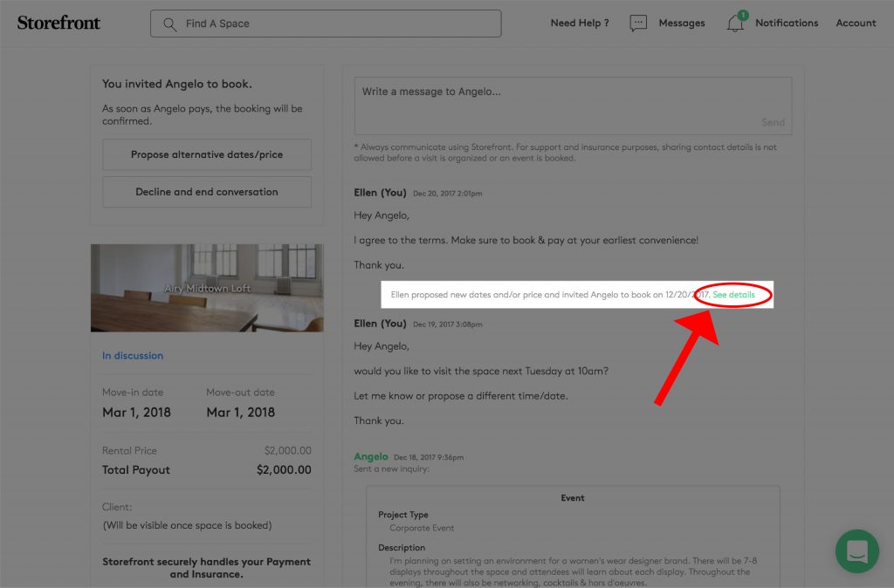
Task: Open the Airy Midtown Loft photo
Action: tap(207, 288)
